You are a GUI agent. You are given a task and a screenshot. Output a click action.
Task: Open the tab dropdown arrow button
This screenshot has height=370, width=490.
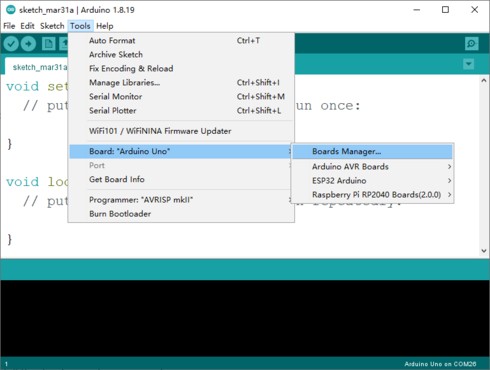[x=469, y=64]
